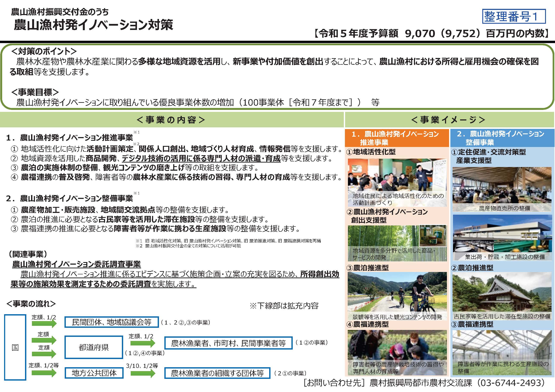
Task: Click the green arrow labeled 定額、1/2 beside 国
Action: click(x=44, y=323)
